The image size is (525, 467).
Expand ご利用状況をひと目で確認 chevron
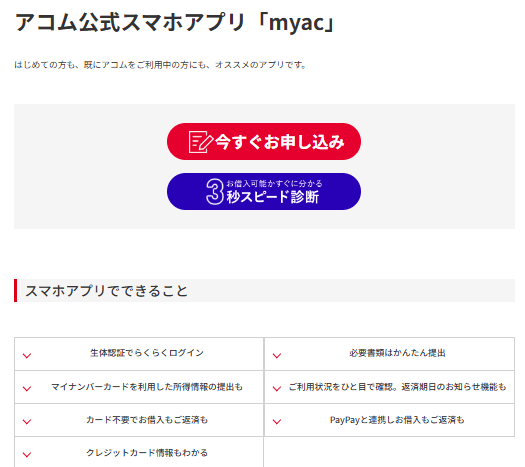(x=277, y=389)
